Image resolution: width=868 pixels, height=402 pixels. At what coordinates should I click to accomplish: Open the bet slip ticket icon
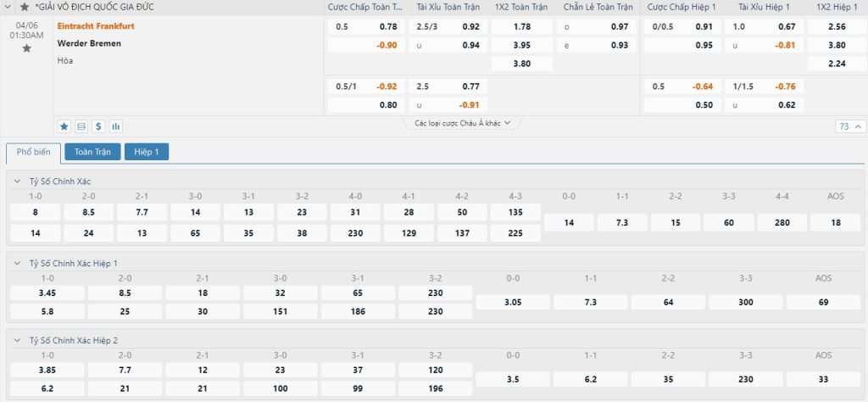(x=81, y=126)
